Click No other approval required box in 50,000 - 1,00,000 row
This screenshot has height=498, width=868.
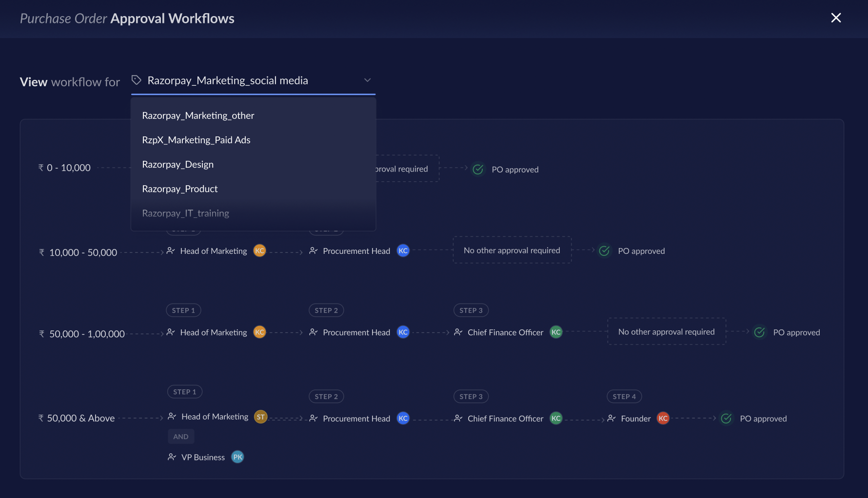(x=667, y=331)
